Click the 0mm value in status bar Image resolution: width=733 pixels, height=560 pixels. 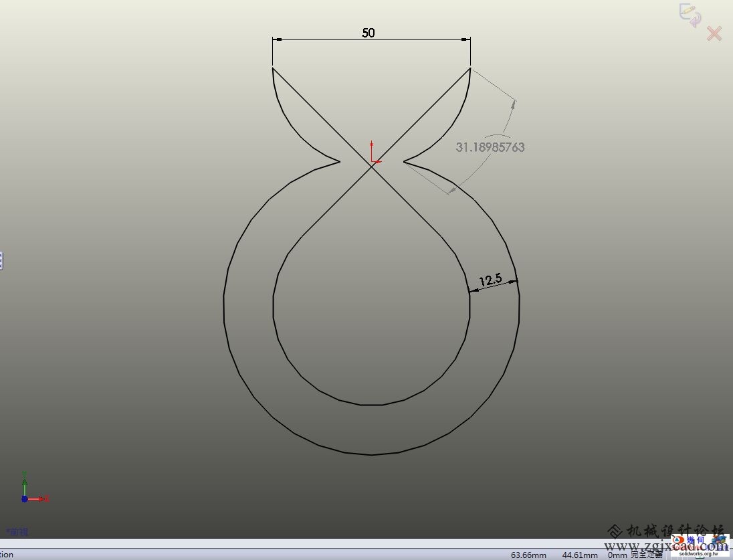click(617, 555)
